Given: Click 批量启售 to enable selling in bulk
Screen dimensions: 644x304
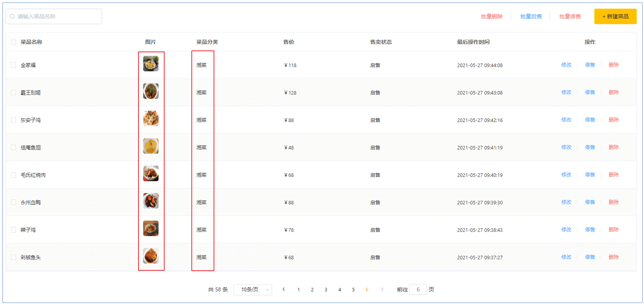Looking at the screenshot, I should (x=531, y=16).
